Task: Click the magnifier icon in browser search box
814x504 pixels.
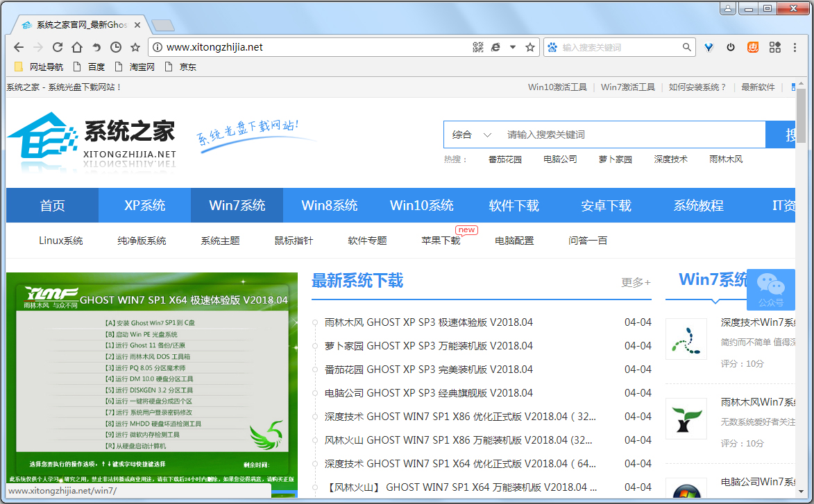Action: click(x=686, y=47)
